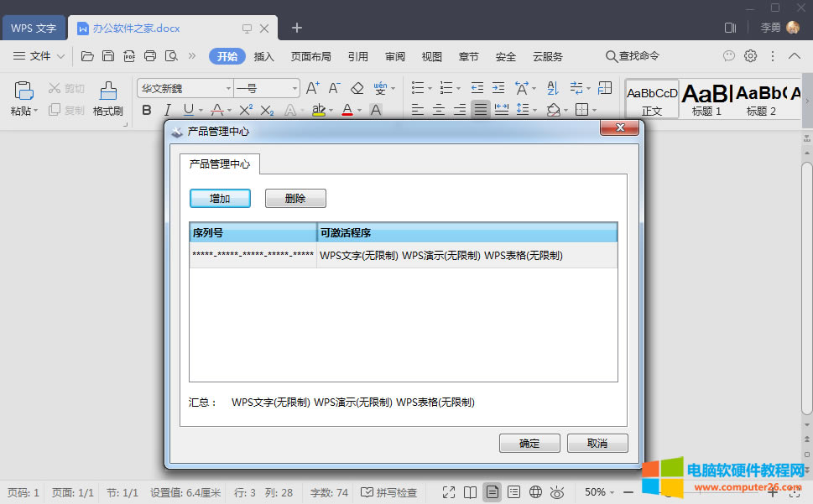813x504 pixels.
Task: Toggle bold formatting
Action: [147, 110]
